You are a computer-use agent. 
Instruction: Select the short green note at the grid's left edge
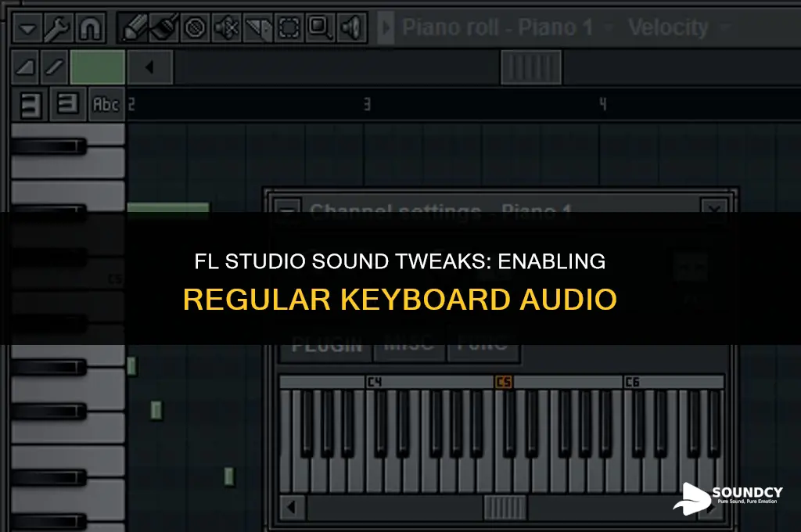point(131,366)
